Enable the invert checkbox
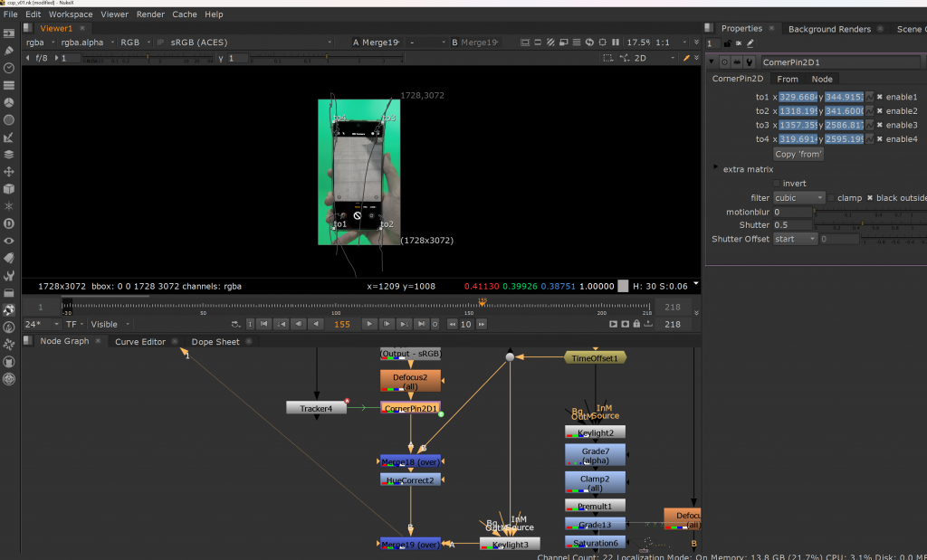This screenshot has height=560, width=927. pyautogui.click(x=777, y=184)
